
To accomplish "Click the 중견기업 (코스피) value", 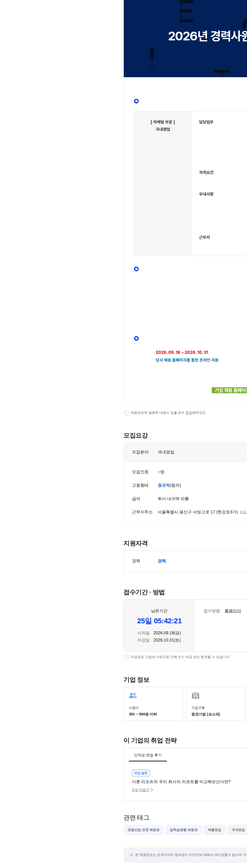I will click(206, 714).
